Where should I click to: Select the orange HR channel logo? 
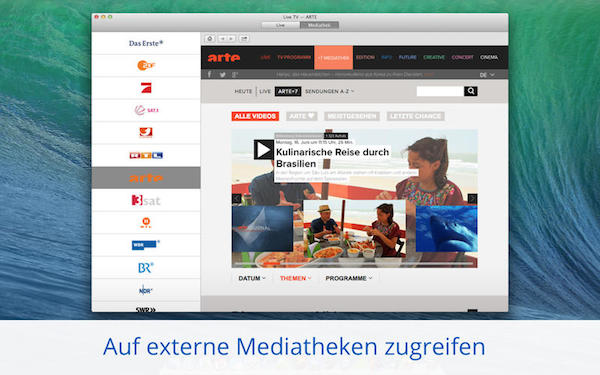coord(146,222)
